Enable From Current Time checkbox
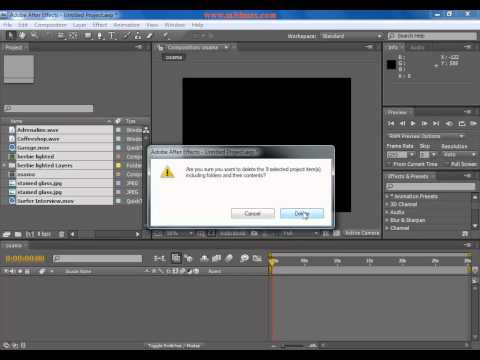Viewport: 480px width, 360px height. pyautogui.click(x=390, y=164)
